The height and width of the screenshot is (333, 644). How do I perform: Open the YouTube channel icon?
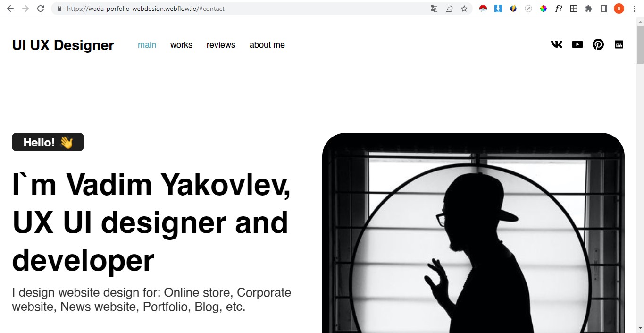tap(577, 44)
